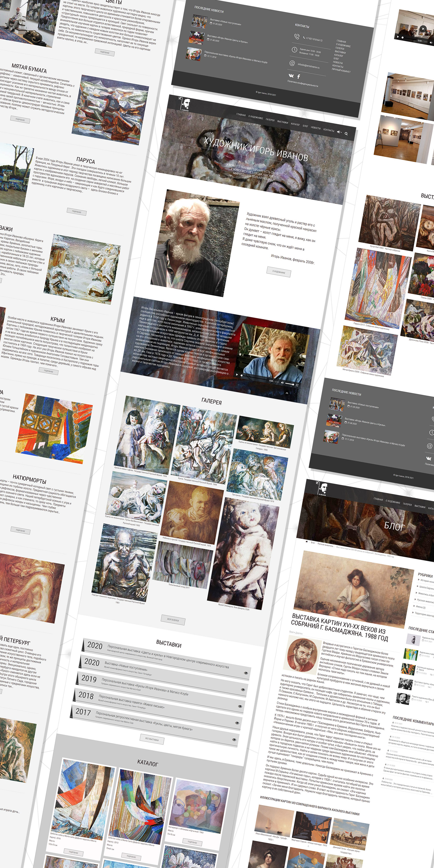Image resolution: width=434 pixels, height=868 pixels.
Task: Click the email link infosite@artistivanov.ru
Action: point(308,66)
